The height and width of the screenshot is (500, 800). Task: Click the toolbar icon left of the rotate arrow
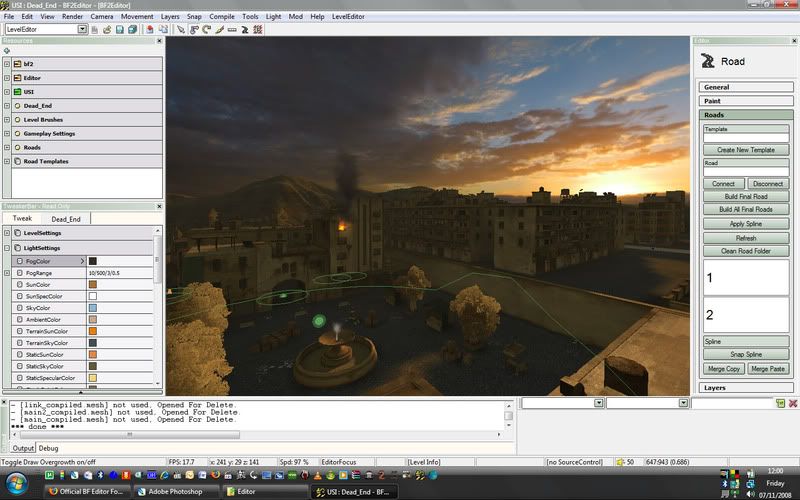[194, 30]
